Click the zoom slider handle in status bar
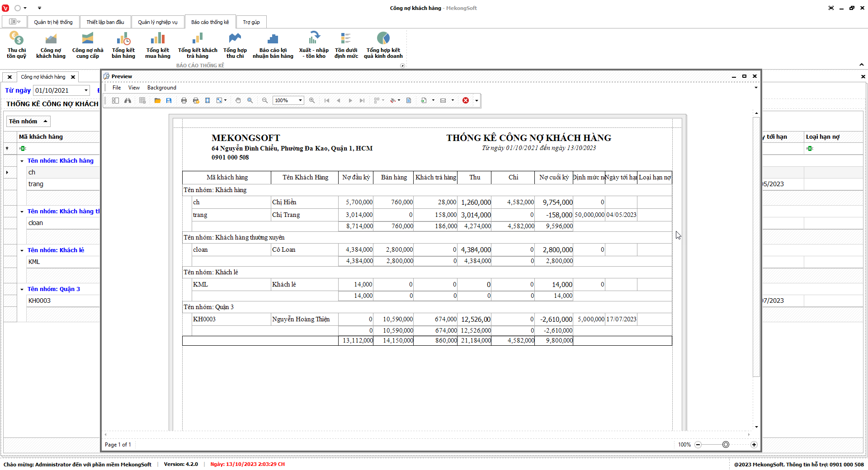Screen dimensions: 868x470 coord(726,445)
